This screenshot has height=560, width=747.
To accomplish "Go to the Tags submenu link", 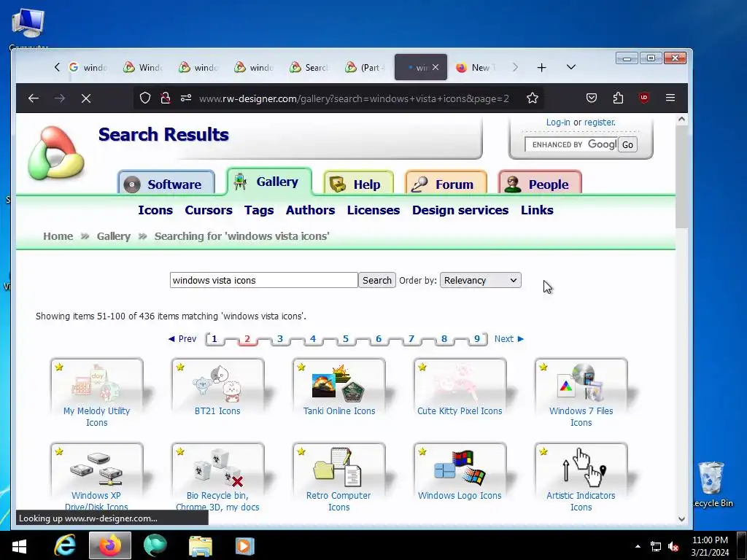I will pyautogui.click(x=259, y=210).
